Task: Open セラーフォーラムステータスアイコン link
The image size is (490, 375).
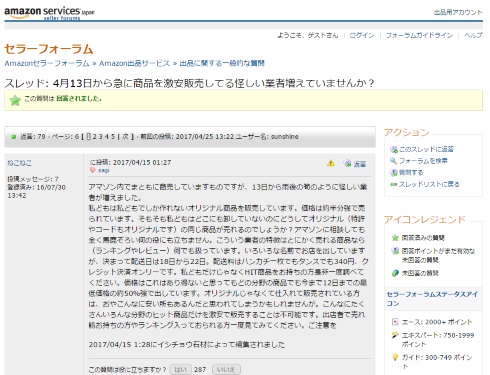Action: (x=432, y=299)
